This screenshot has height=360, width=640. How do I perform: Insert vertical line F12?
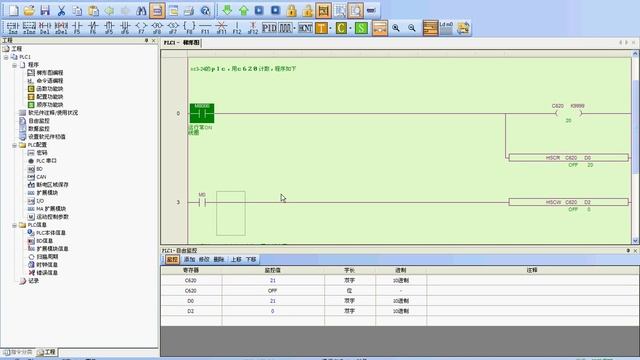coord(237,28)
